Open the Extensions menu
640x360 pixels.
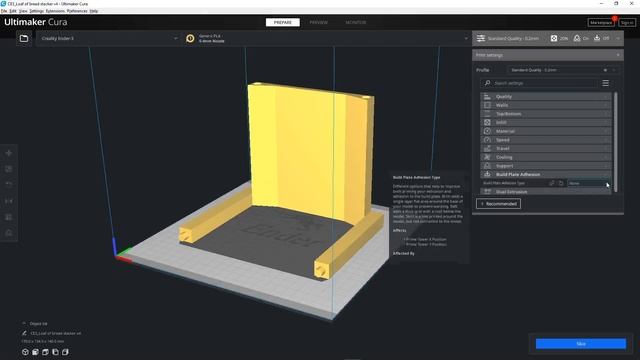click(x=55, y=11)
